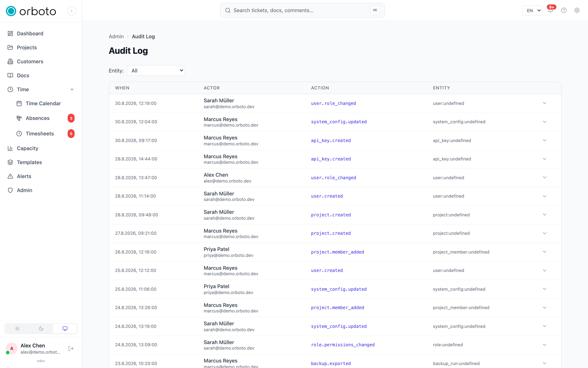Image resolution: width=588 pixels, height=368 pixels.
Task: Open the help question mark icon
Action: click(x=564, y=10)
